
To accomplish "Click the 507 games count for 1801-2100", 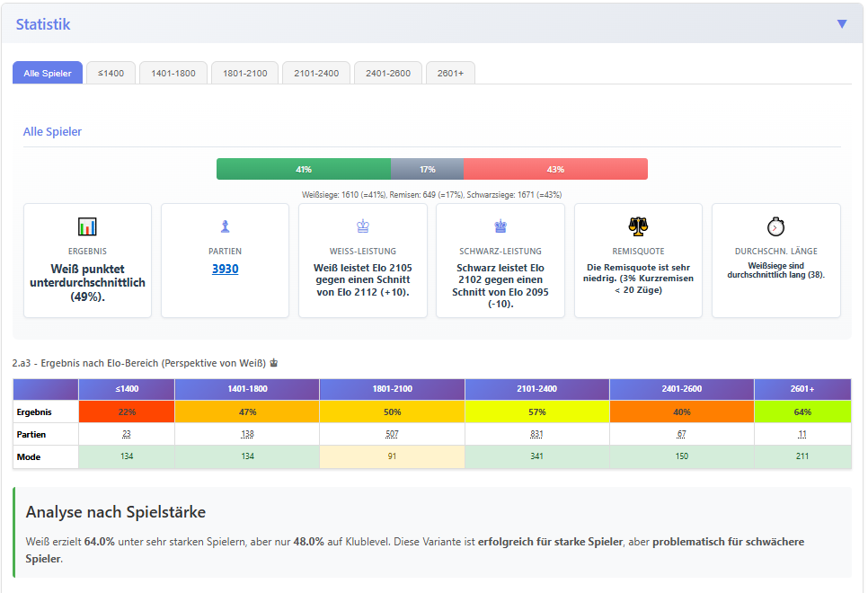I will [392, 434].
